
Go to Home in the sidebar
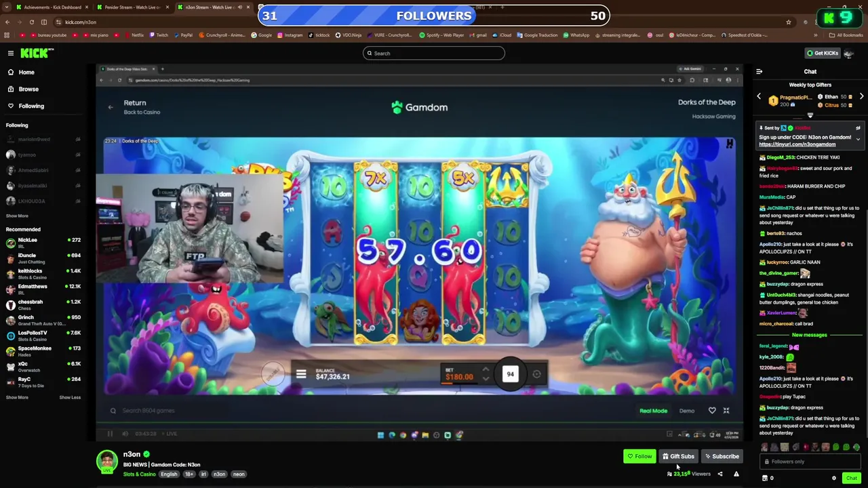click(26, 72)
